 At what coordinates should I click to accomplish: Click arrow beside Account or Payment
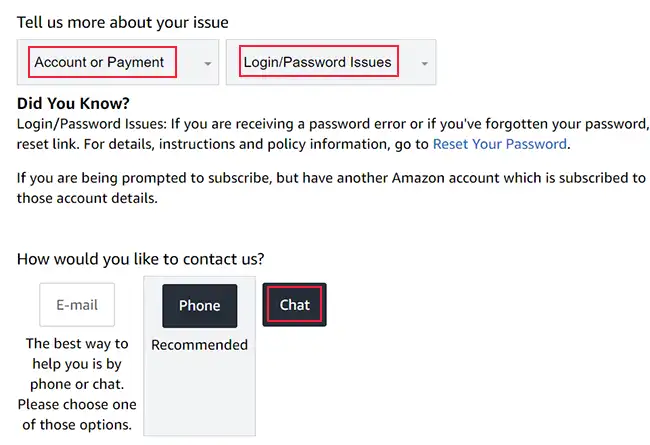tap(208, 63)
